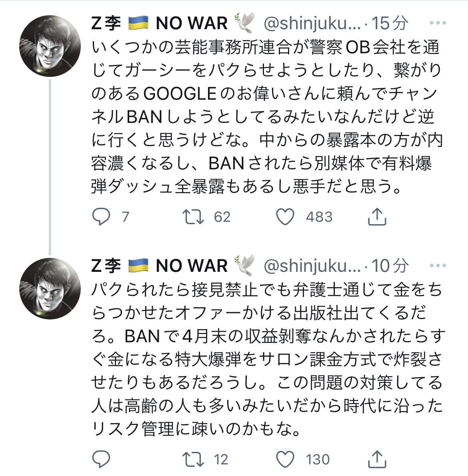Open the 10分 timestamp on second tweet
The height and width of the screenshot is (476, 468).
point(390,265)
